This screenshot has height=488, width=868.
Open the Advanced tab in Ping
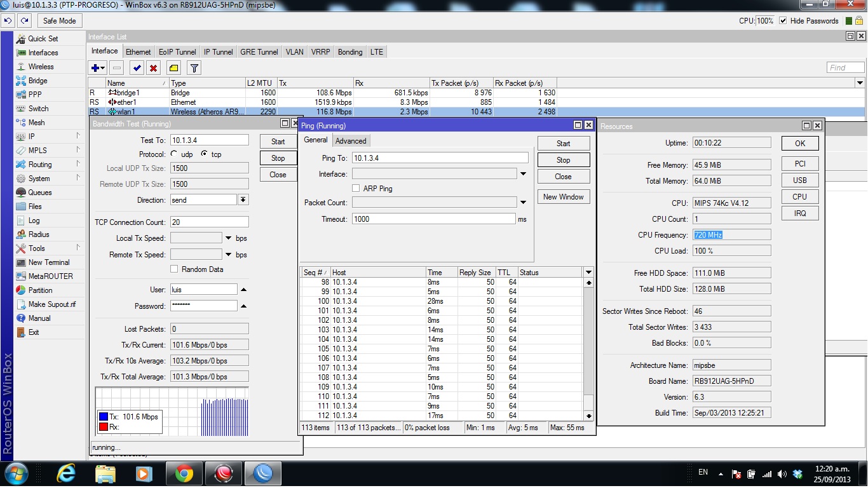[x=351, y=141]
